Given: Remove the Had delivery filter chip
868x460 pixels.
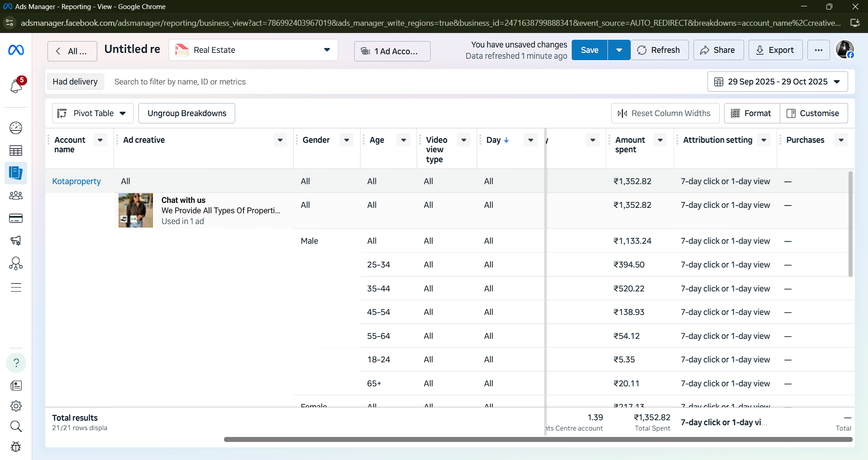Looking at the screenshot, I should tap(75, 82).
